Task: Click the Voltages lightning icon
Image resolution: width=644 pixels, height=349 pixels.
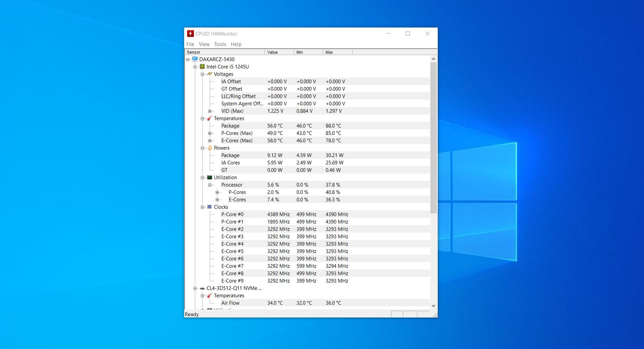Action: (210, 74)
